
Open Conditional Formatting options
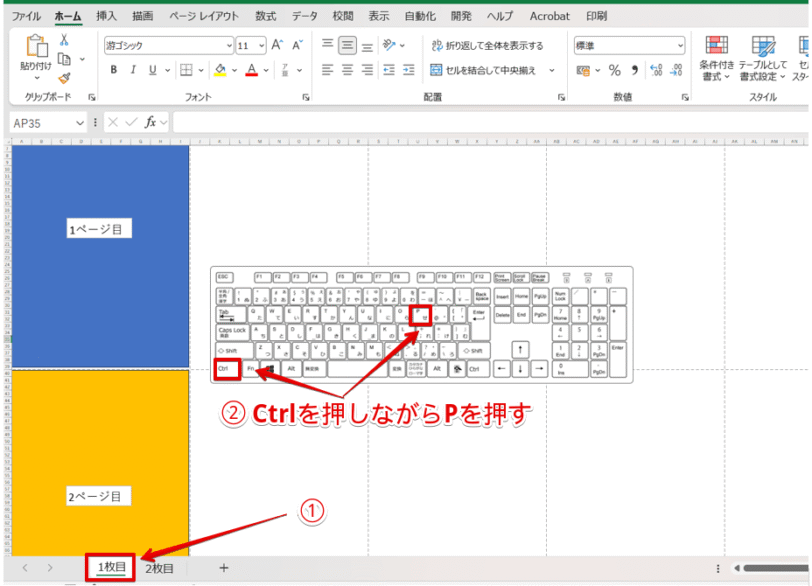[717, 58]
